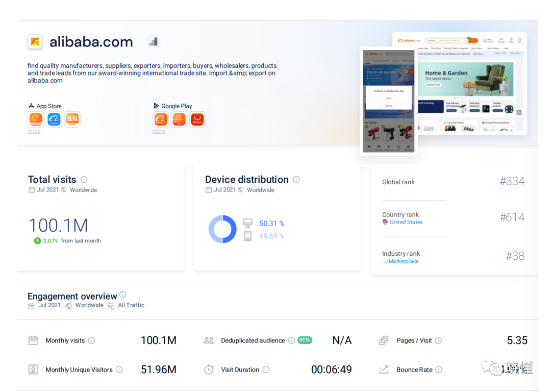
Task: Click mobile phone icon beside 49.69 %
Action: 248,236
